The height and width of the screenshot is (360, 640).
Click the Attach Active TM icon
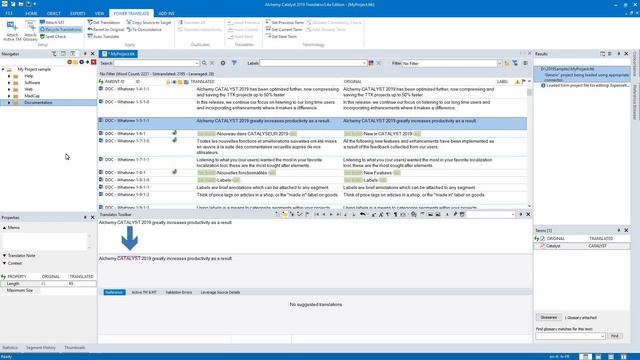point(12,31)
